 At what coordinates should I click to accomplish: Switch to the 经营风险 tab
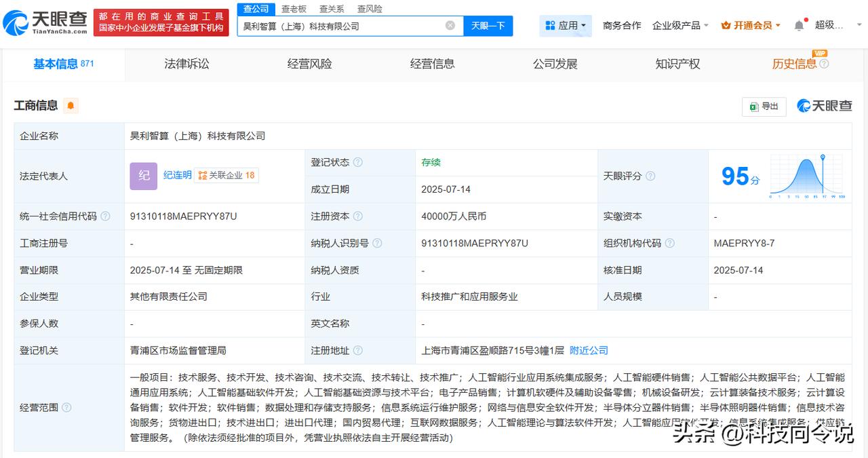pyautogui.click(x=309, y=64)
